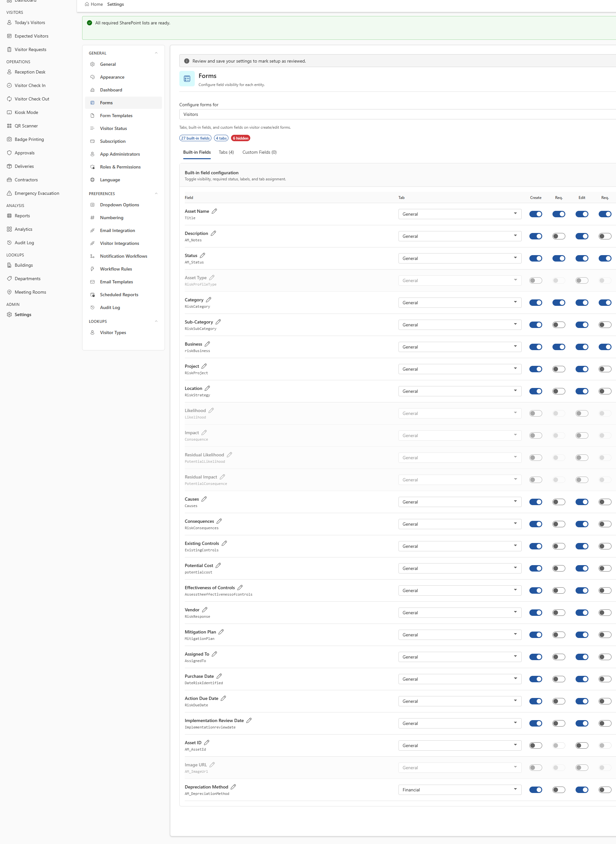Image resolution: width=616 pixels, height=844 pixels.
Task: Switch to the Custom Fields (0) tab
Action: pyautogui.click(x=260, y=152)
